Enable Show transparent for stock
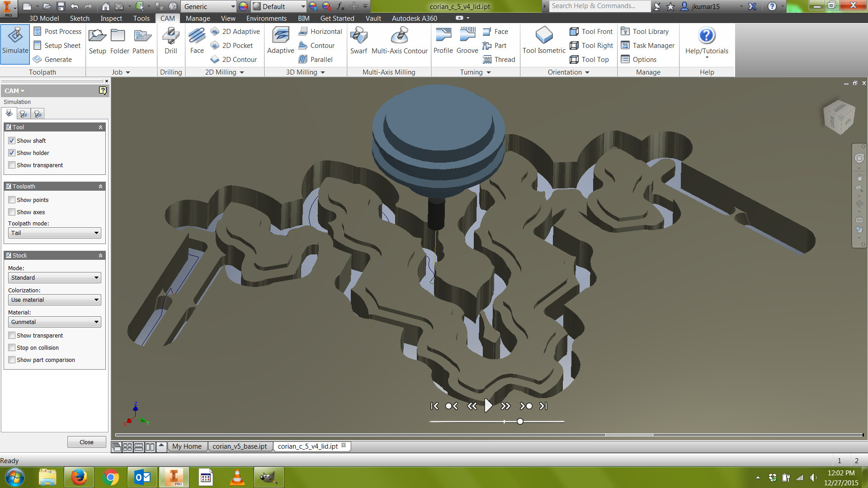This screenshot has height=488, width=868. click(12, 335)
